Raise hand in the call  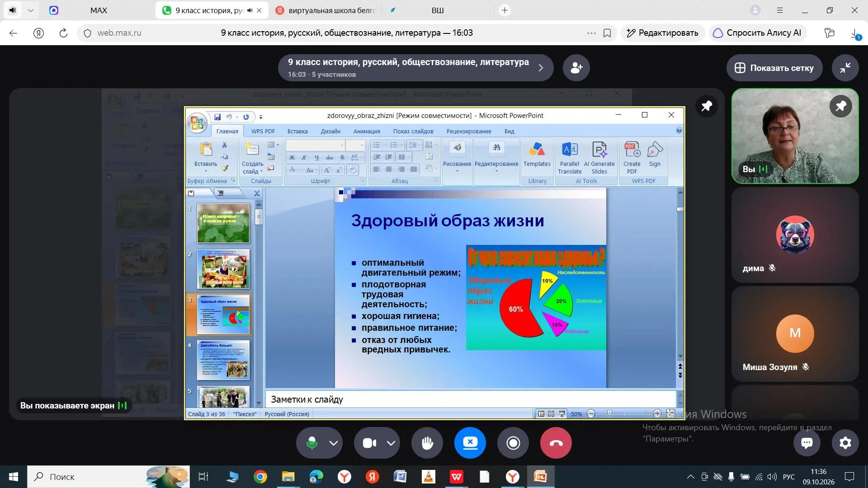coord(427,443)
